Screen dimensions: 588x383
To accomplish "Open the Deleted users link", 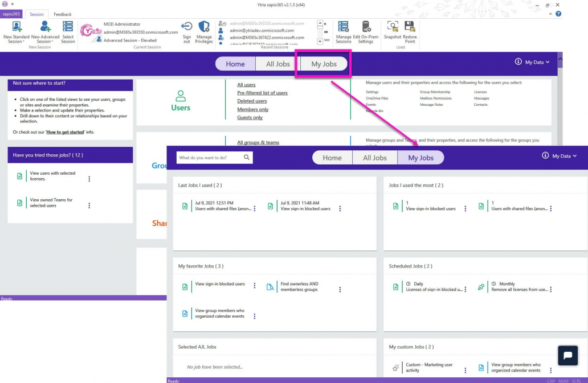I will tap(252, 101).
